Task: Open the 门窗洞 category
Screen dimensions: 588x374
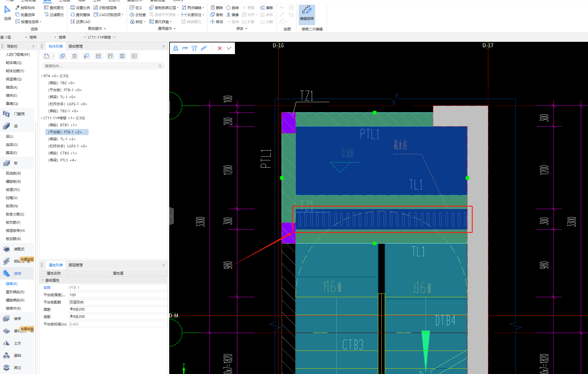Action: (18, 114)
